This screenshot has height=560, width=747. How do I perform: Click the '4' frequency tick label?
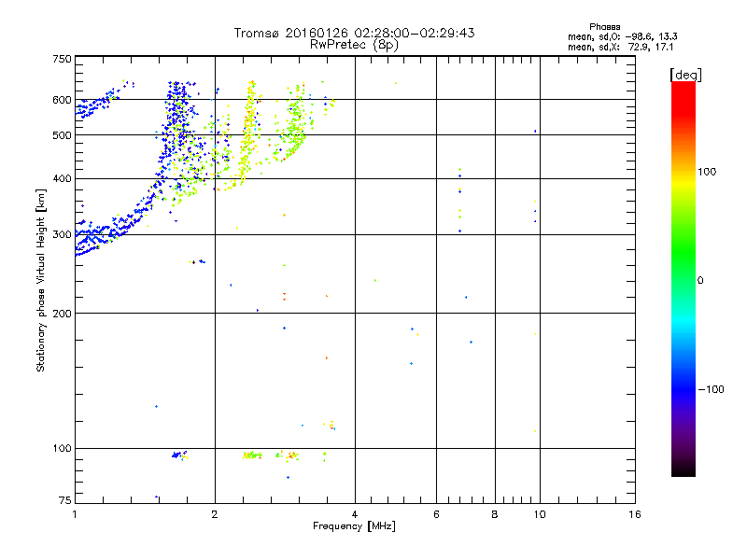(355, 514)
